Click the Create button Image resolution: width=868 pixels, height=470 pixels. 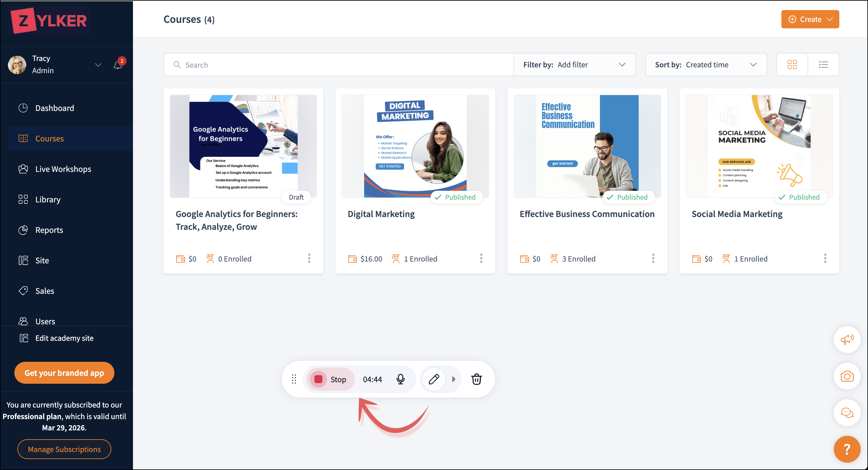810,19
